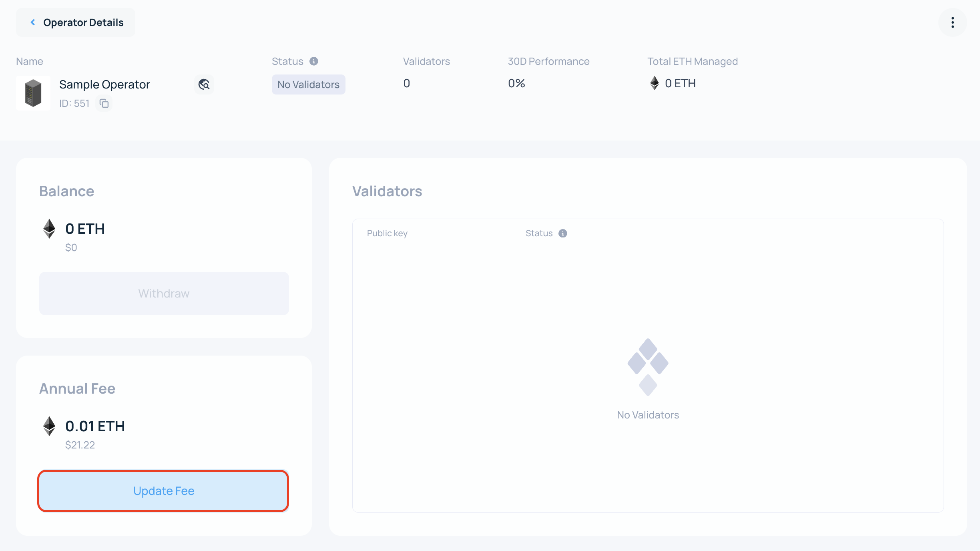Click the No Validators status badge
This screenshot has width=980, height=551.
pos(308,84)
